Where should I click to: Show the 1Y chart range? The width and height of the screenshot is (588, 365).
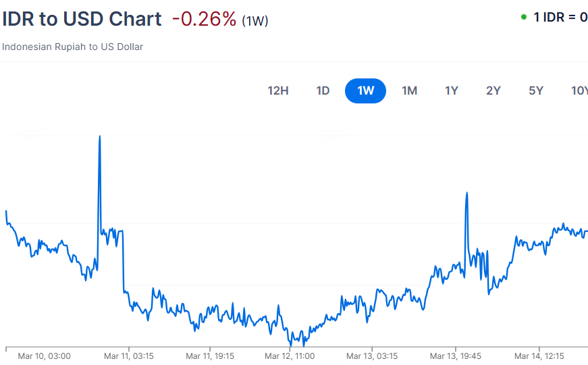pyautogui.click(x=452, y=91)
